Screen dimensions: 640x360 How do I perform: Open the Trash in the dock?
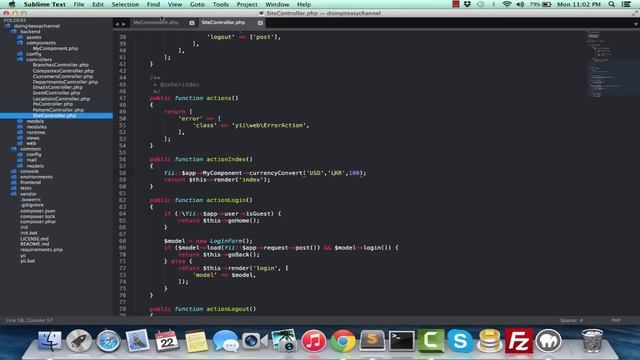pyautogui.click(x=592, y=341)
